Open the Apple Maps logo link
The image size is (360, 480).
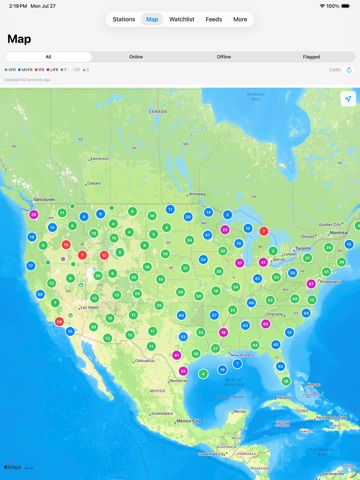coord(12,467)
